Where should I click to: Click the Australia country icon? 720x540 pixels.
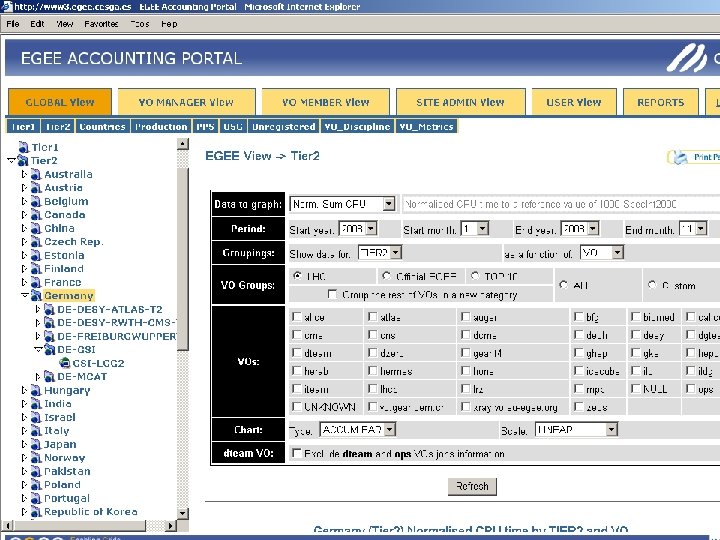coord(36,174)
